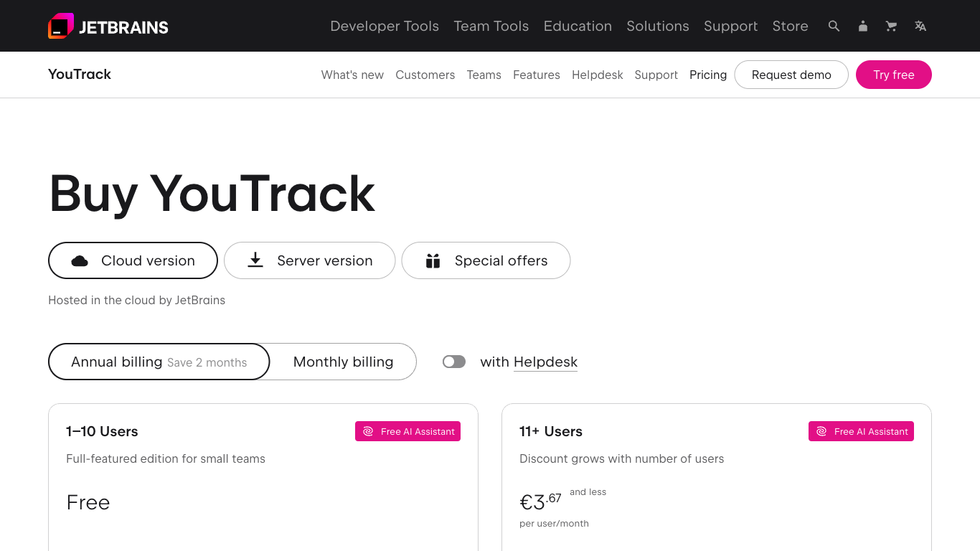980x551 pixels.
Task: Open the Team Tools menu
Action: (491, 26)
